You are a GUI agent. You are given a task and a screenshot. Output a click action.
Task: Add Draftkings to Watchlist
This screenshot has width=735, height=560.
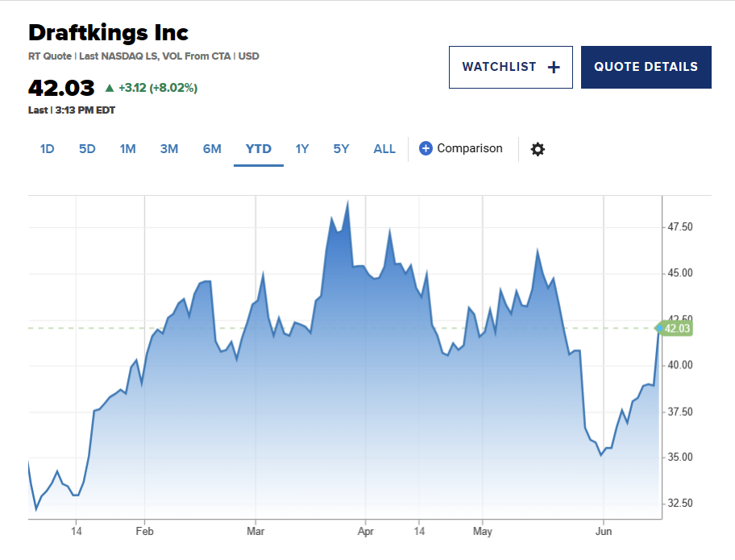tap(511, 67)
